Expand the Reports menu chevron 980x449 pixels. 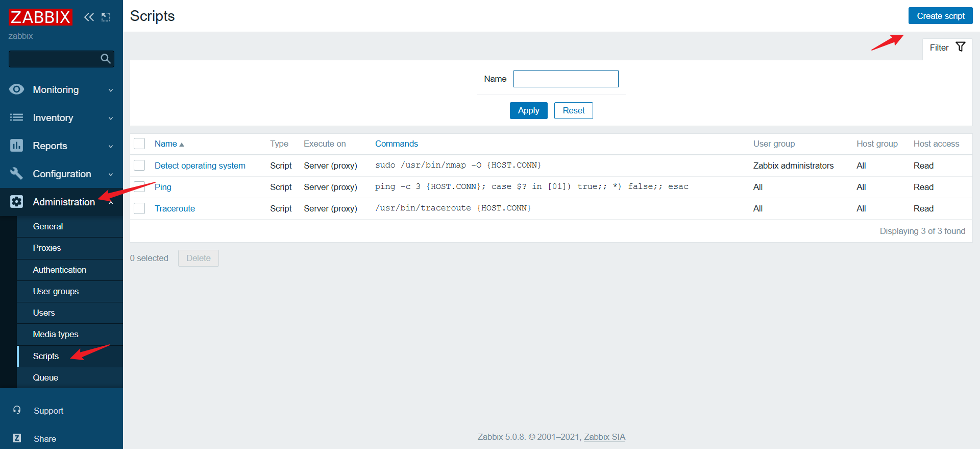[111, 146]
